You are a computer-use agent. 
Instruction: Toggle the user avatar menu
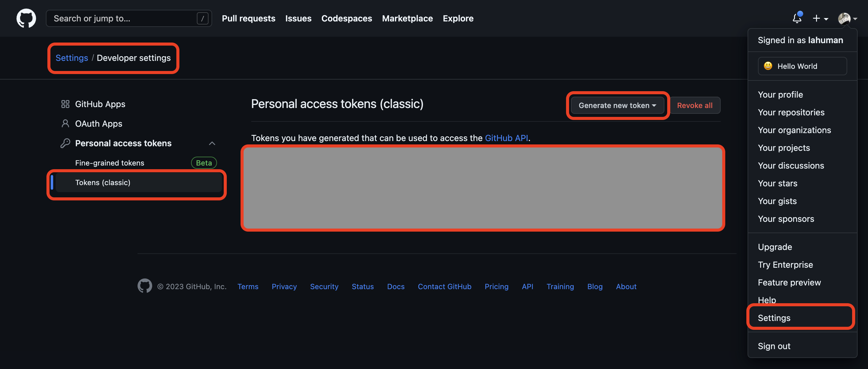[847, 18]
